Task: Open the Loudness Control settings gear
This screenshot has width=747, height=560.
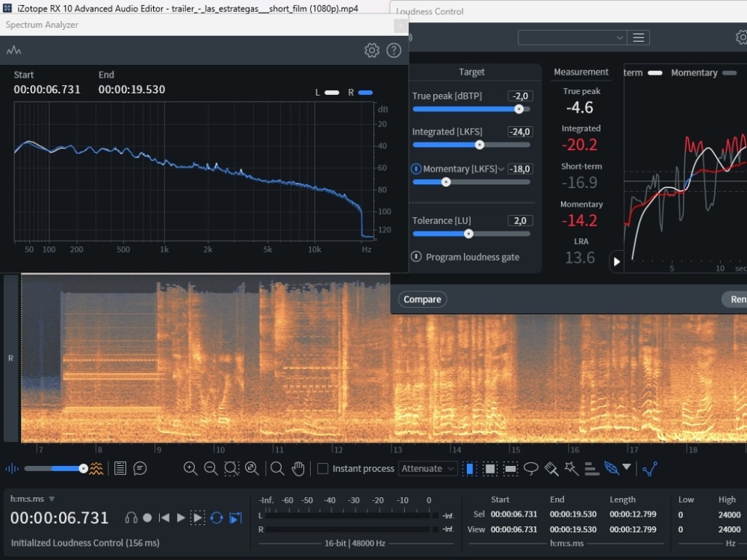Action: coord(741,37)
